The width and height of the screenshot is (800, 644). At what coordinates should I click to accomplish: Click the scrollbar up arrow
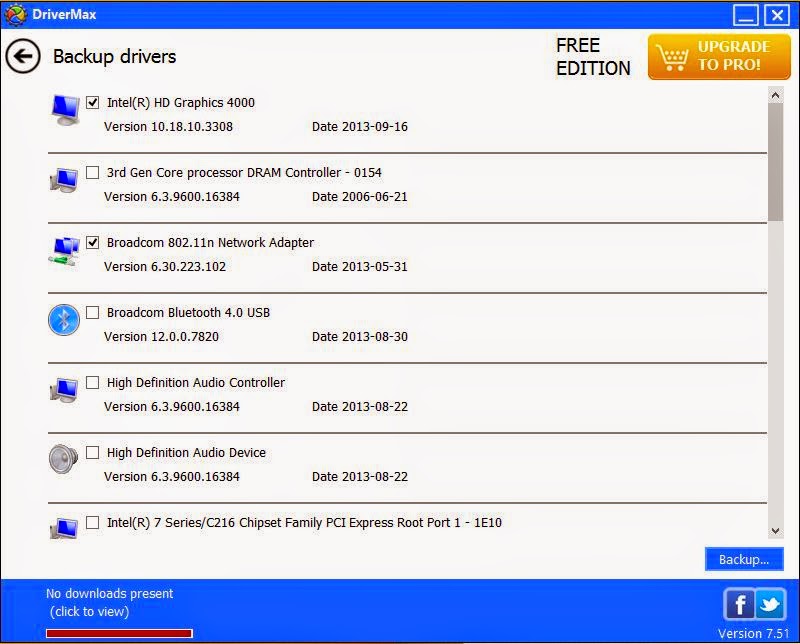pyautogui.click(x=776, y=95)
